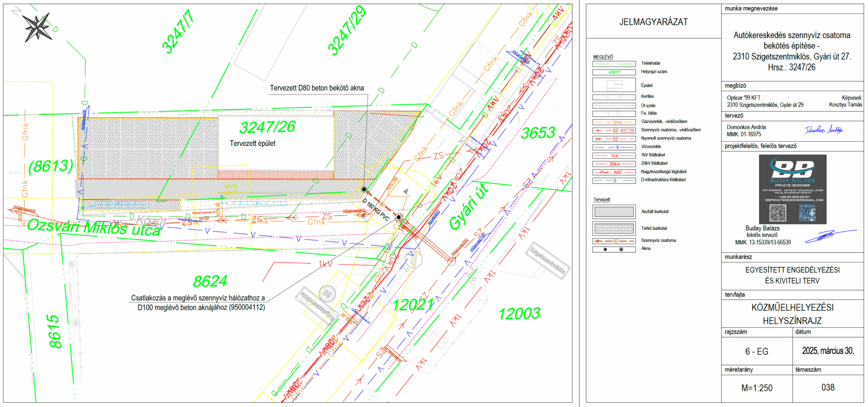
Task: Click the Aszfalt burkolat gray swatch
Action: pos(614,212)
